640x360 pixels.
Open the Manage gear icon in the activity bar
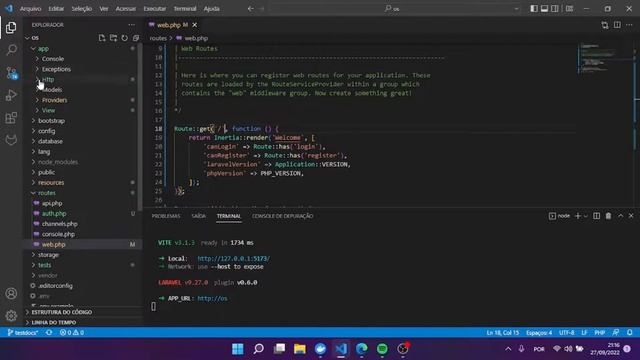[11, 315]
